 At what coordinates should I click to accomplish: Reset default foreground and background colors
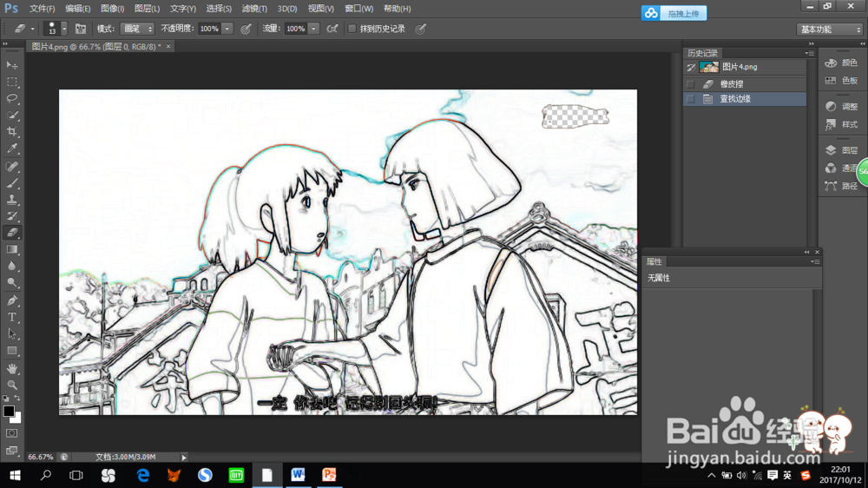click(6, 399)
